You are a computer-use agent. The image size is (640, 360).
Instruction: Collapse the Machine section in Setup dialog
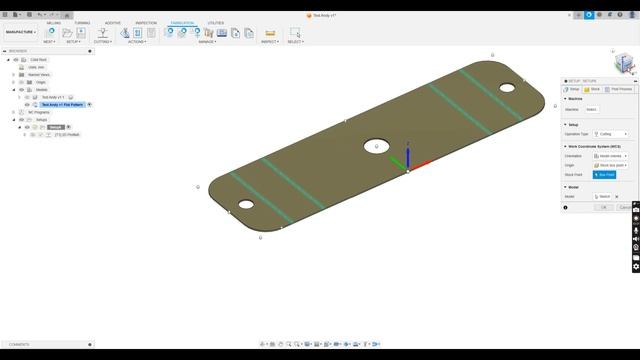tap(565, 99)
